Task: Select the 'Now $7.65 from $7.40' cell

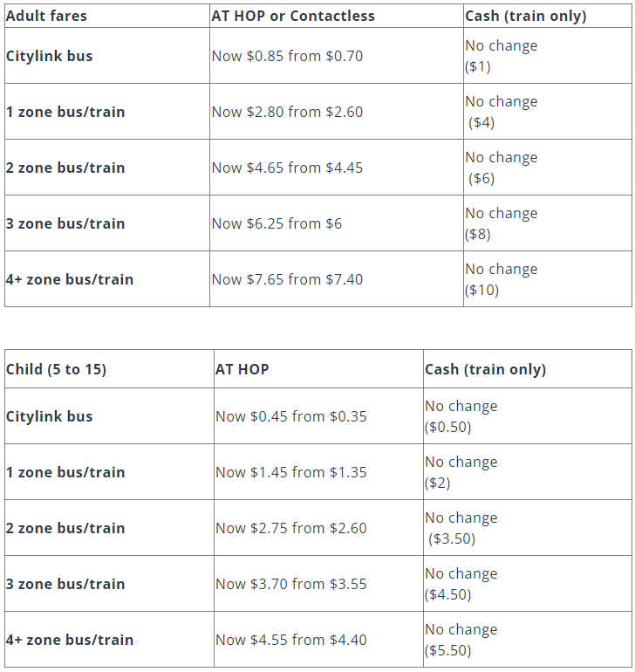Action: (x=287, y=279)
